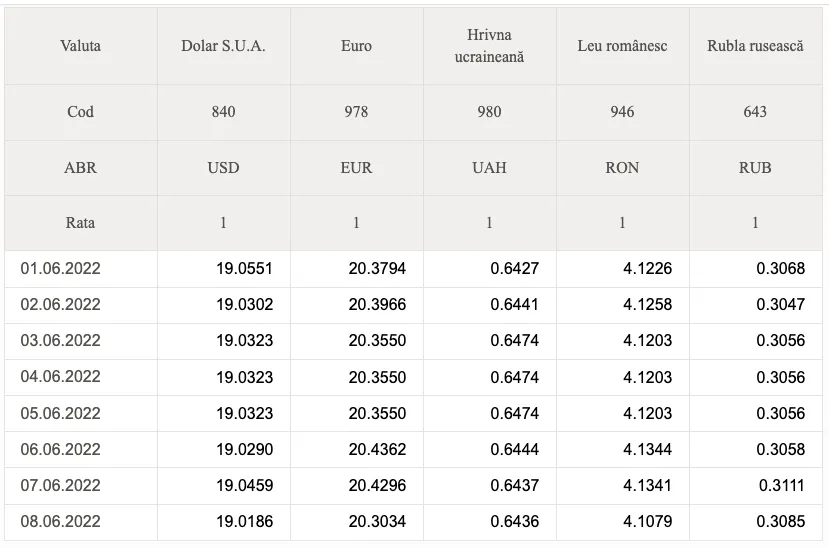Image resolution: width=829 pixels, height=548 pixels.
Task: Click the RUB abbreviation cell
Action: (756, 168)
